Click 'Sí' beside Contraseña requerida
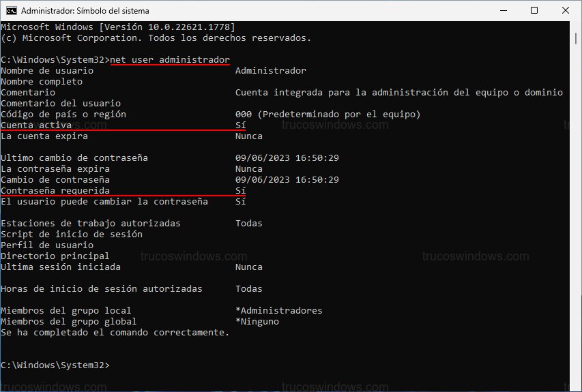Viewport: 582px width, 392px height. (x=241, y=191)
